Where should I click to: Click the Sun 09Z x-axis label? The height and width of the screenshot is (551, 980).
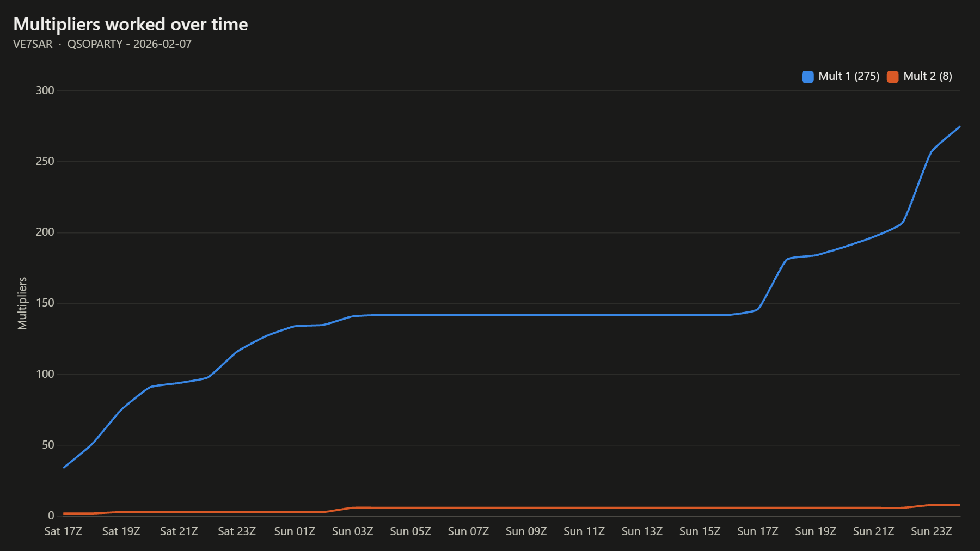(x=526, y=531)
